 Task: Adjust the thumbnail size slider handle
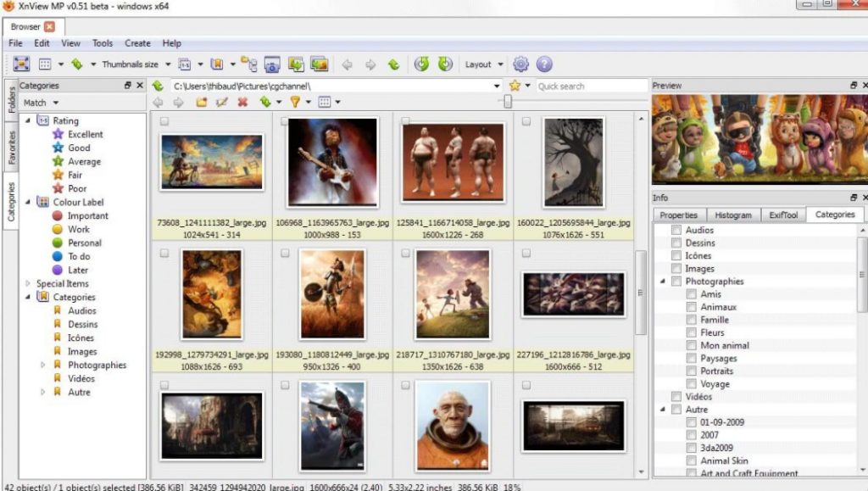click(x=508, y=101)
